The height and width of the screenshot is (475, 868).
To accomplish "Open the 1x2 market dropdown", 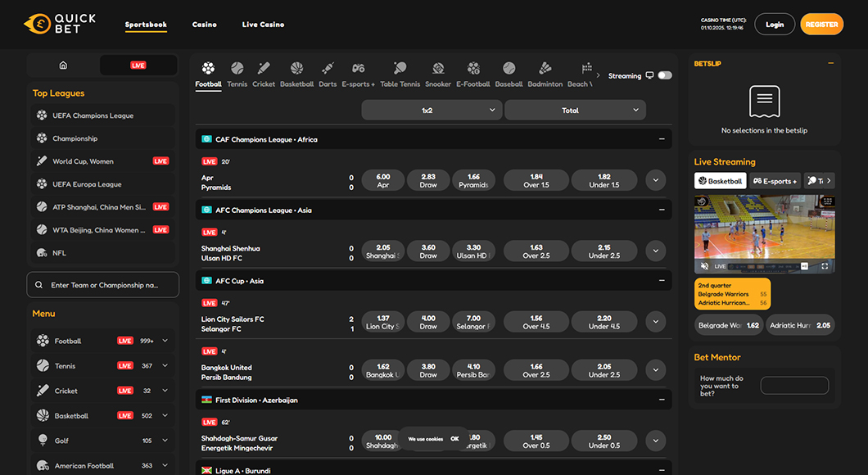I will [432, 109].
